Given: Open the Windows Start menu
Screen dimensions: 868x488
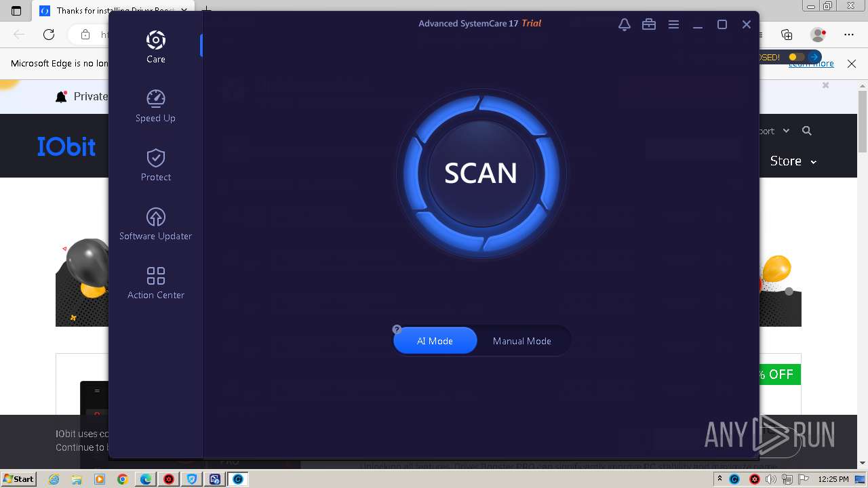Looking at the screenshot, I should click(19, 479).
